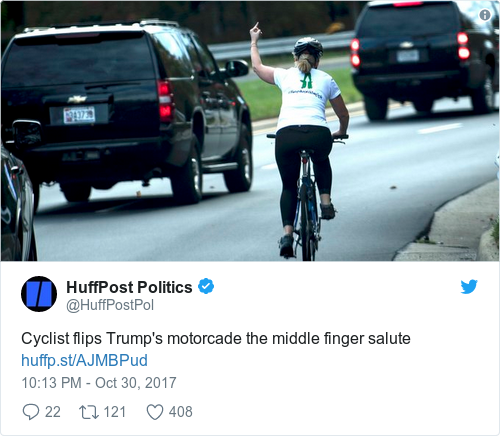Click the info icon on the photo
Screen dimensions: 500x436
(x=485, y=15)
